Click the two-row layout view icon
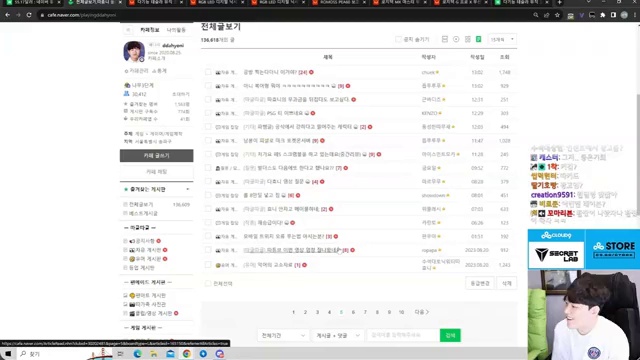Screen dimensions: 640x360 point(445,39)
